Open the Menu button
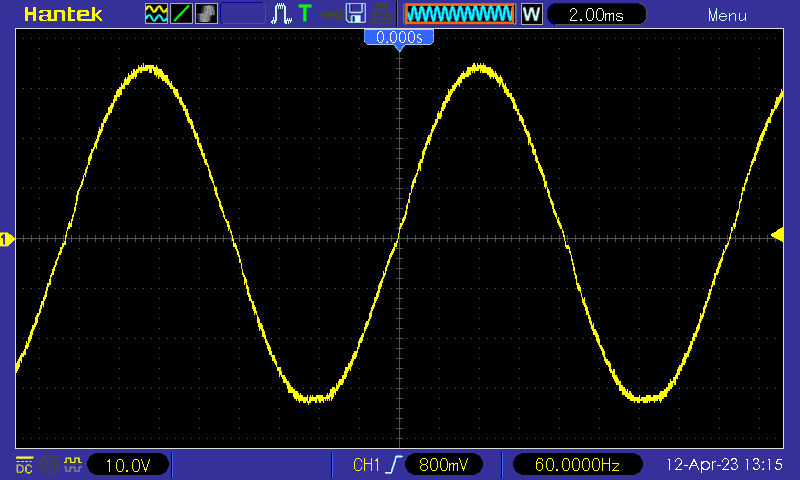This screenshot has height=480, width=800. pos(727,15)
